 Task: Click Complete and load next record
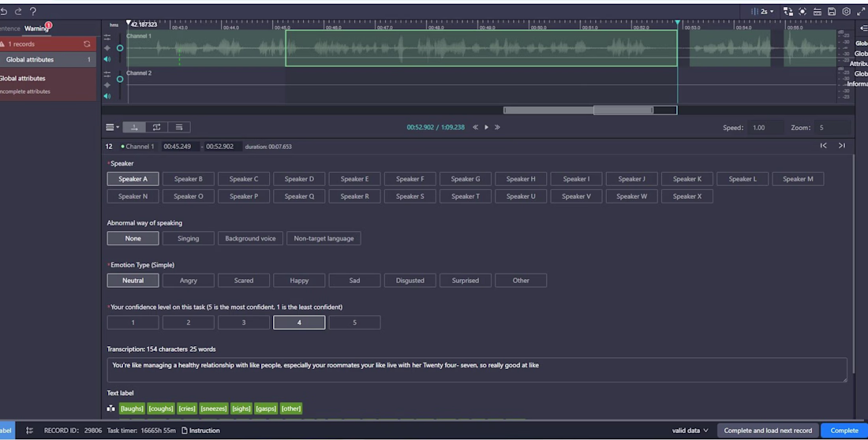(x=767, y=431)
